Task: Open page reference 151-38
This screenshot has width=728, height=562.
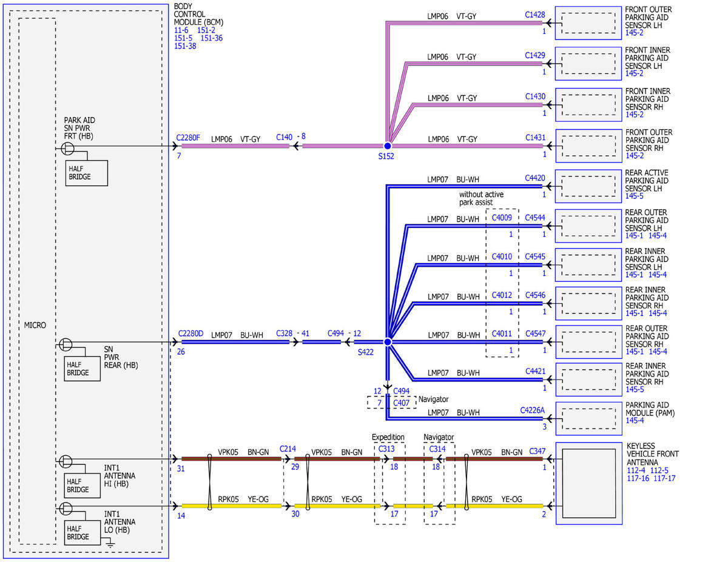Action: pos(186,45)
